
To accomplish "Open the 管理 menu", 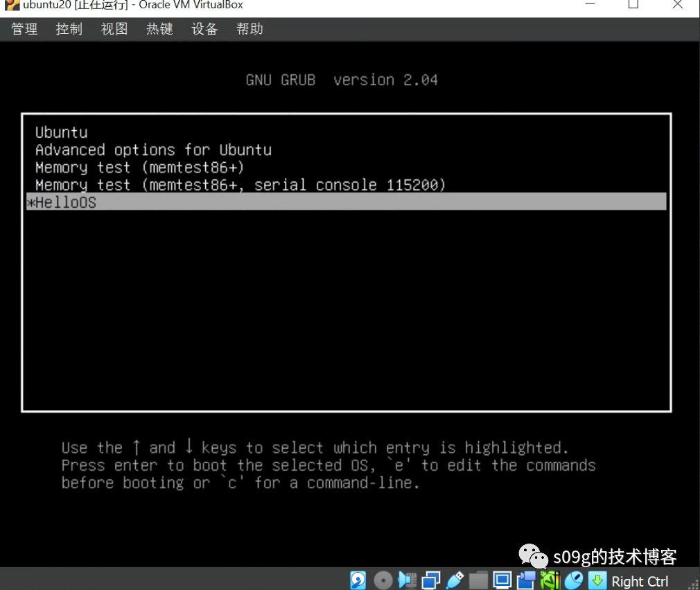I will point(24,29).
